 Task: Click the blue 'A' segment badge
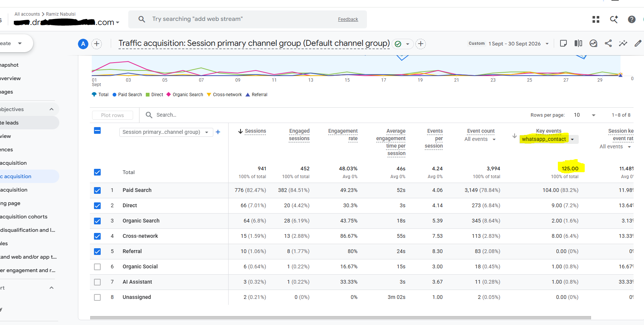(x=83, y=44)
